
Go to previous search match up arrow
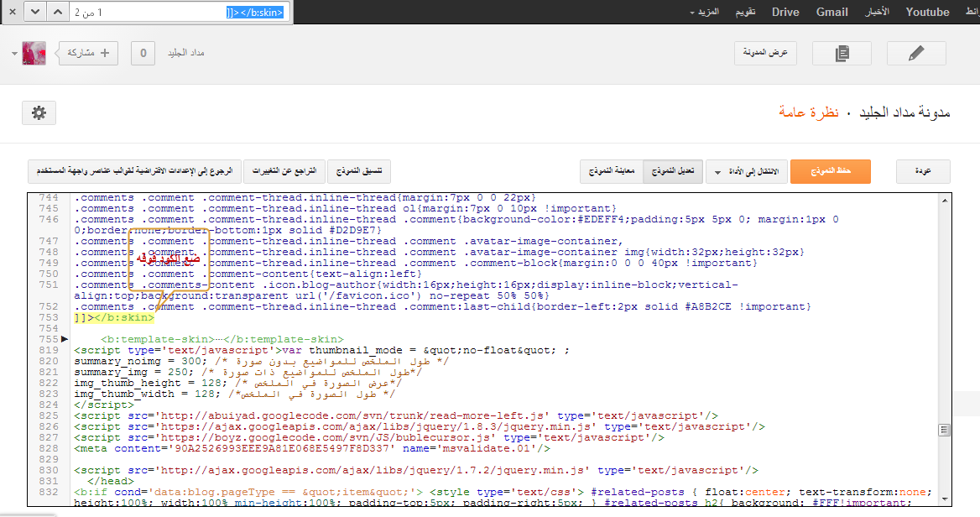point(57,12)
